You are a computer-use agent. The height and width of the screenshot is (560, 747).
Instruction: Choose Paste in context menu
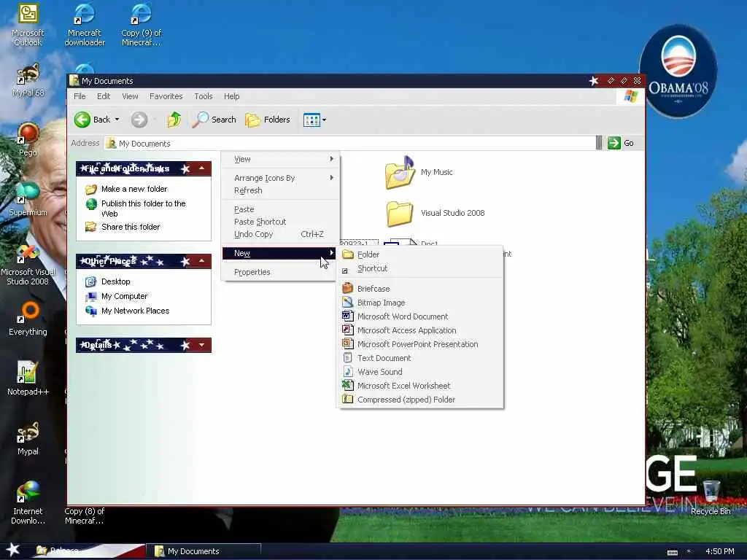pyautogui.click(x=280, y=209)
